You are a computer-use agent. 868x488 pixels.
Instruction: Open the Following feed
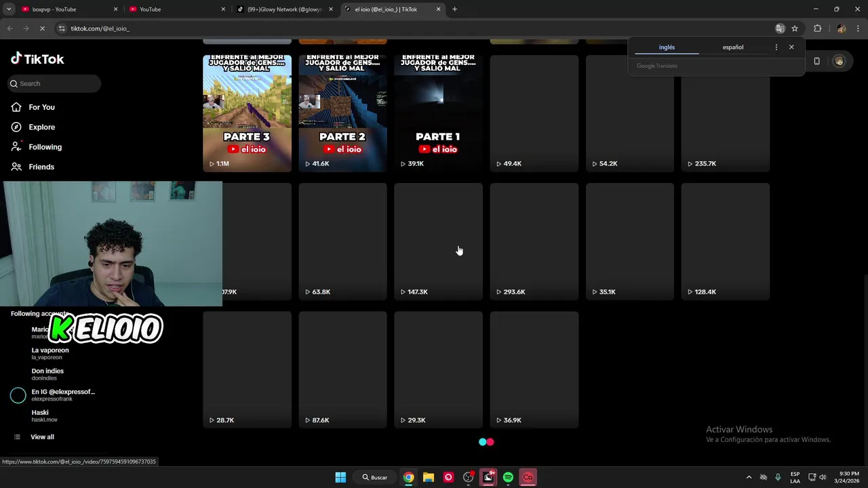(x=45, y=147)
